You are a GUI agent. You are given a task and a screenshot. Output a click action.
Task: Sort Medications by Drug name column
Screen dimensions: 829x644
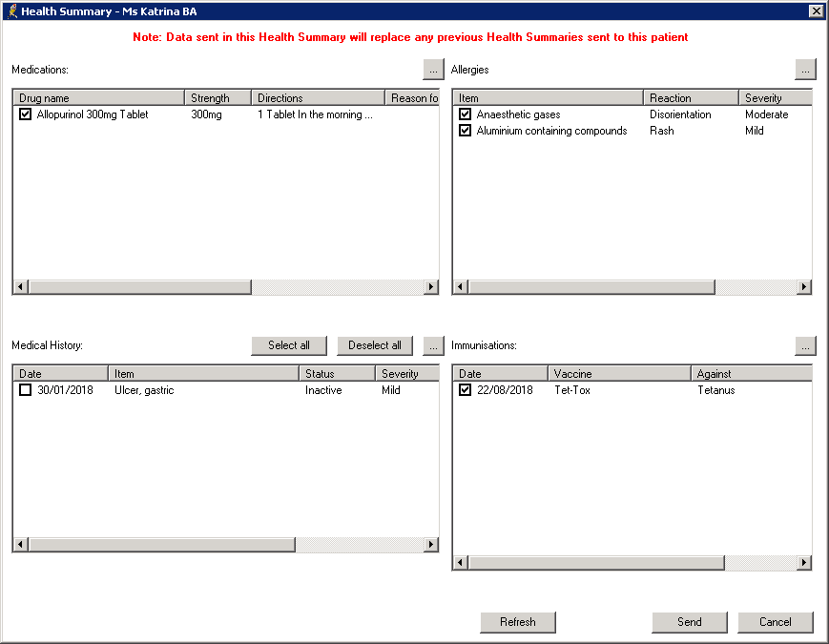(99, 98)
